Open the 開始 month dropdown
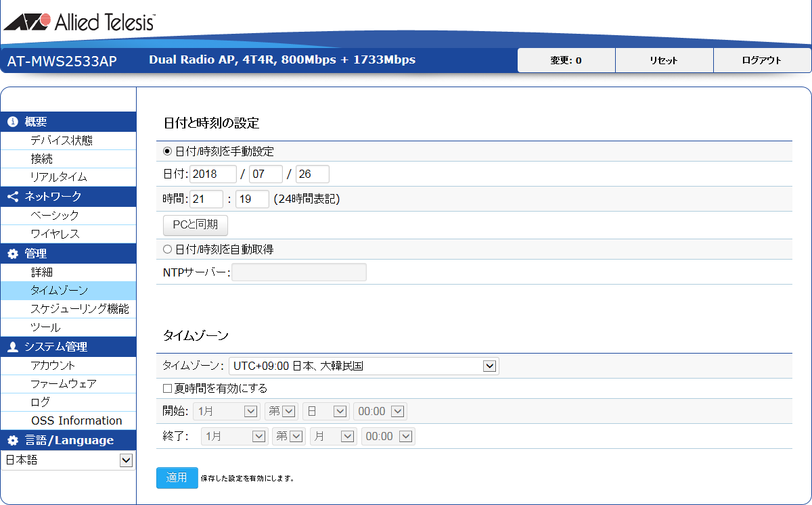The height and width of the screenshot is (505, 812). pyautogui.click(x=227, y=412)
